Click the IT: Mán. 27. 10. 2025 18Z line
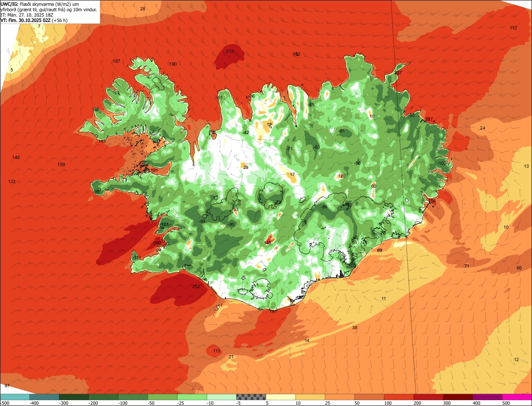This screenshot has height=406, width=532. pos(28,15)
